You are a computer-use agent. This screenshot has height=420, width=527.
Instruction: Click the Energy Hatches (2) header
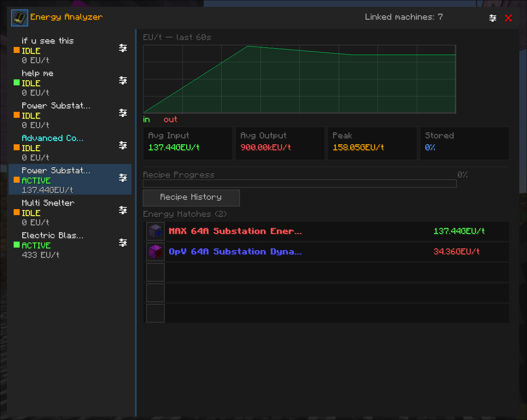click(185, 214)
